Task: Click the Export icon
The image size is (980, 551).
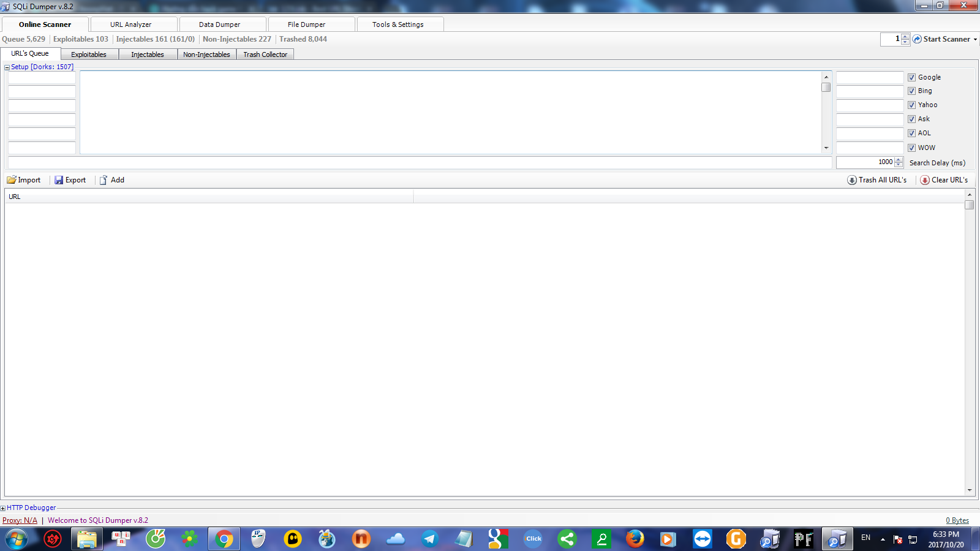Action: (58, 179)
